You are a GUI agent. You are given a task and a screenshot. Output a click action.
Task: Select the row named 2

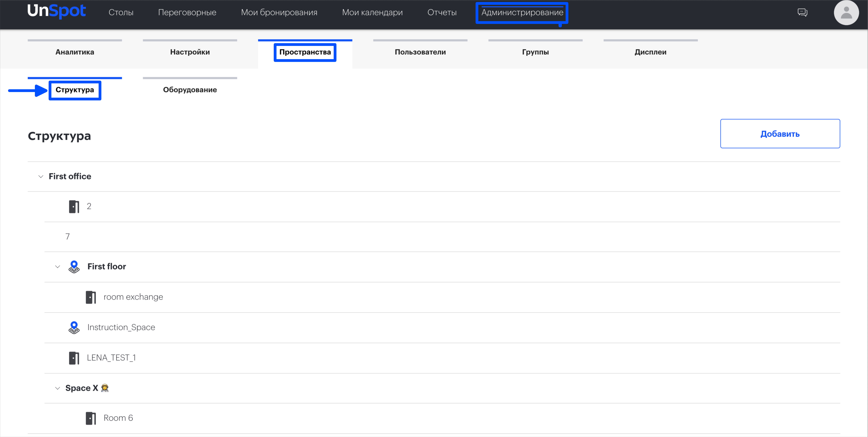[x=442, y=207]
